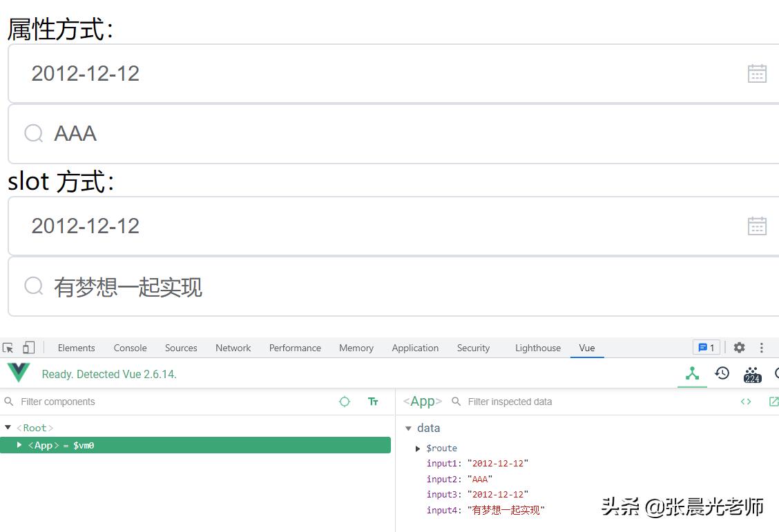Open the Vue timeline history icon
This screenshot has height=532, width=779.
pos(722,373)
